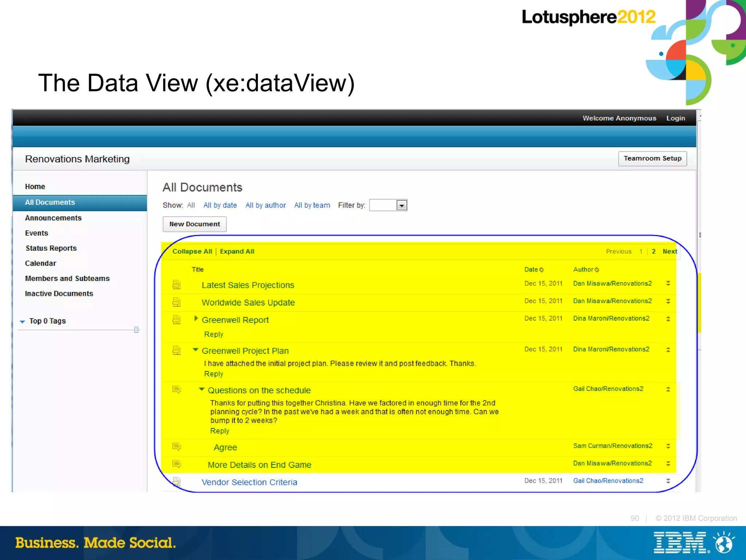Screen dimensions: 746x560
Task: Go to page 2 in pager
Action: [654, 251]
